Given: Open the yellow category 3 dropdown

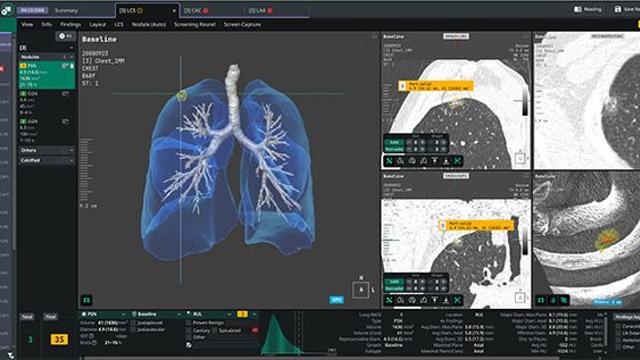Looking at the screenshot, I should pos(247,314).
